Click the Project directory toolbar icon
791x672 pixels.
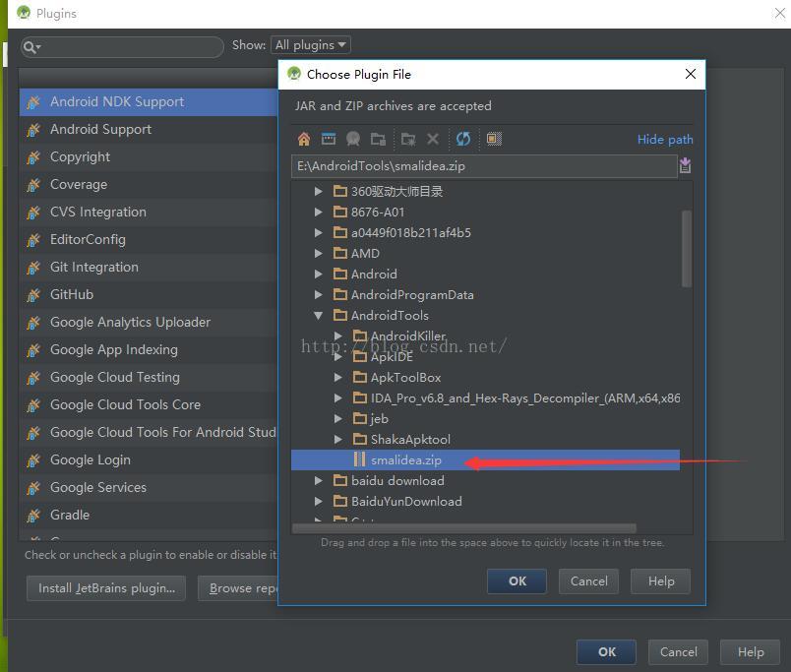pos(353,139)
